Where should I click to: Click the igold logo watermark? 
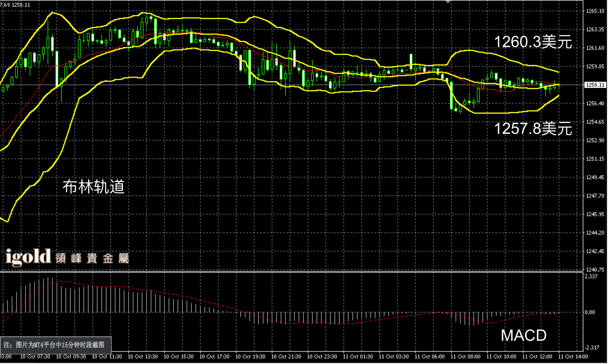28,257
